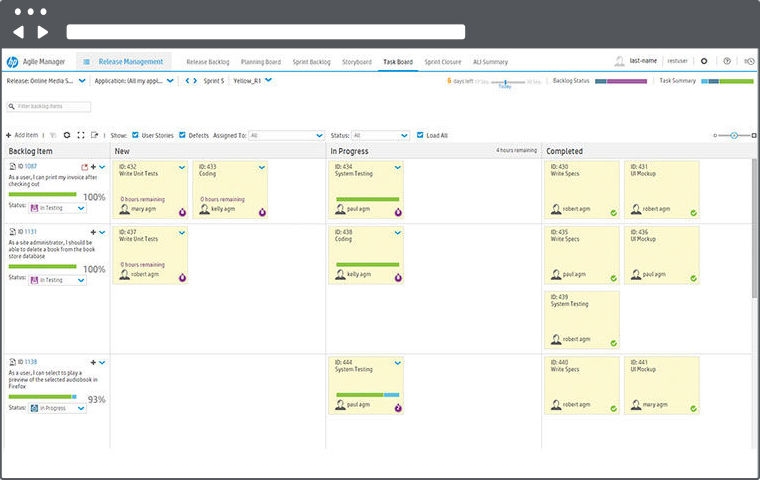This screenshot has height=480, width=760.
Task: Add a task to backlog item 1138
Action: (94, 363)
